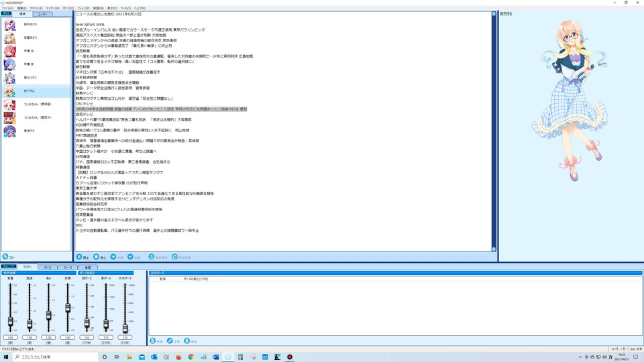Open File Explorer from the taskbar
The image size is (644, 362).
coord(129,357)
